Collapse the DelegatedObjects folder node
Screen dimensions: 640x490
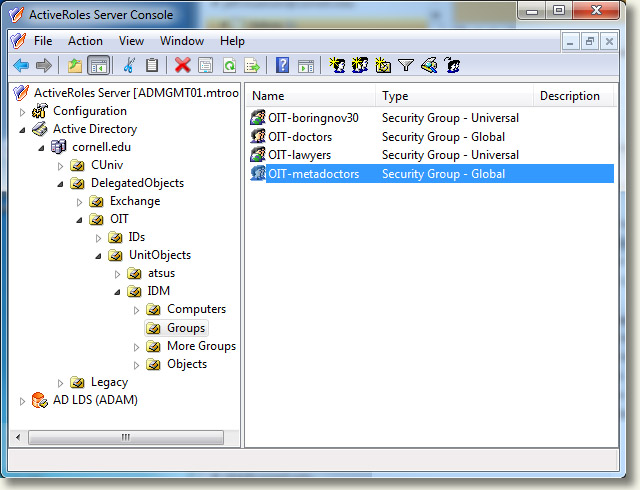(x=60, y=184)
